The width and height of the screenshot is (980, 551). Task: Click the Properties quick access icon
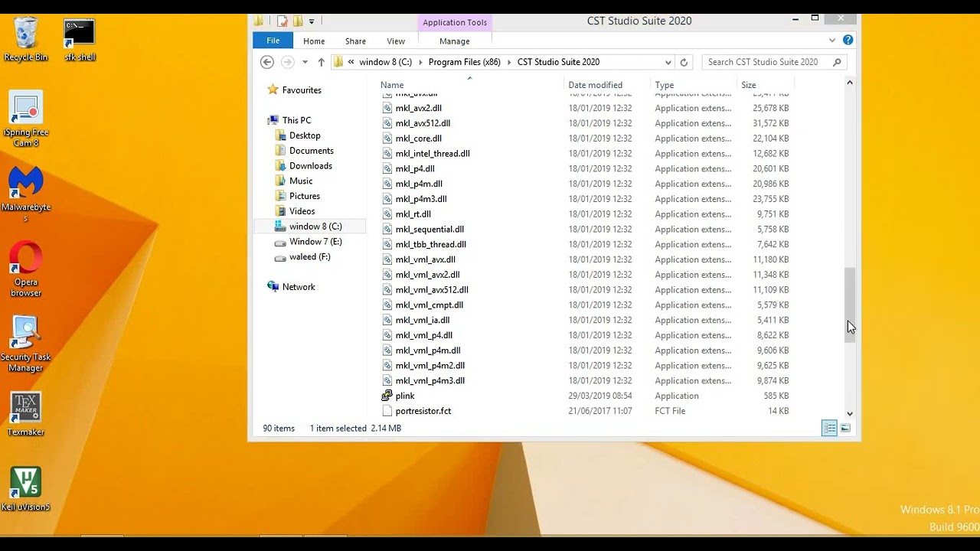283,21
